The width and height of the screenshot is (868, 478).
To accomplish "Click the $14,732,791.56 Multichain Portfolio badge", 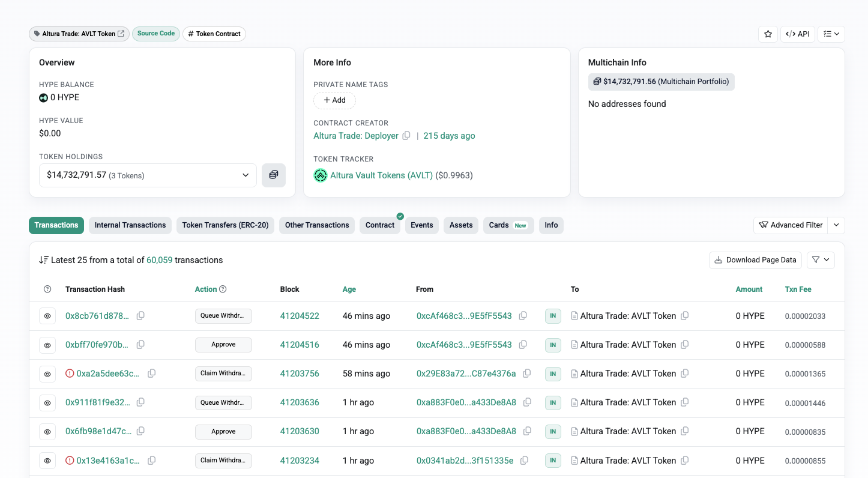I will pyautogui.click(x=662, y=82).
